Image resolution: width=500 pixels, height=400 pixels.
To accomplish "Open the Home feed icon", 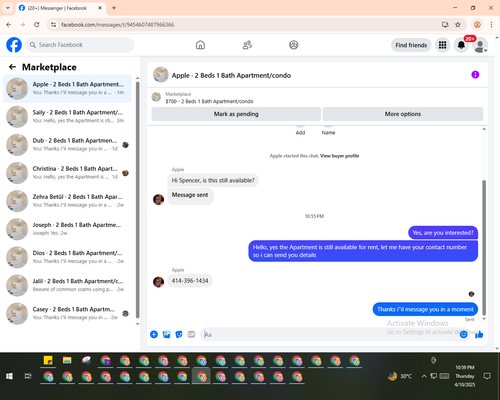I will pos(200,45).
